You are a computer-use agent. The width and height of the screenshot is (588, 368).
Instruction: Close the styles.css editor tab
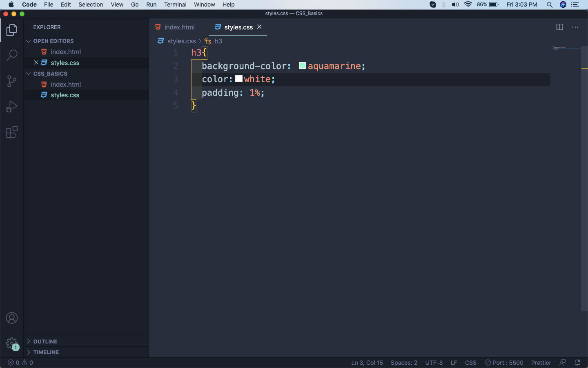pos(259,27)
